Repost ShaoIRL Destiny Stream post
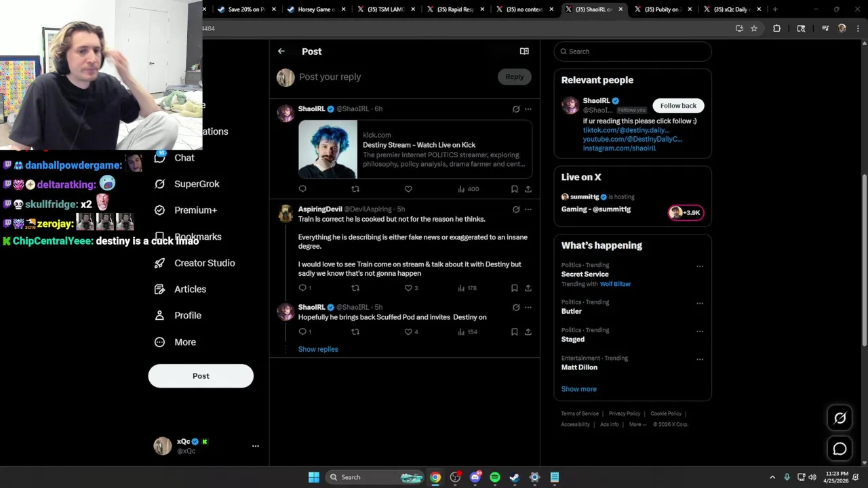868x488 pixels. [x=355, y=189]
